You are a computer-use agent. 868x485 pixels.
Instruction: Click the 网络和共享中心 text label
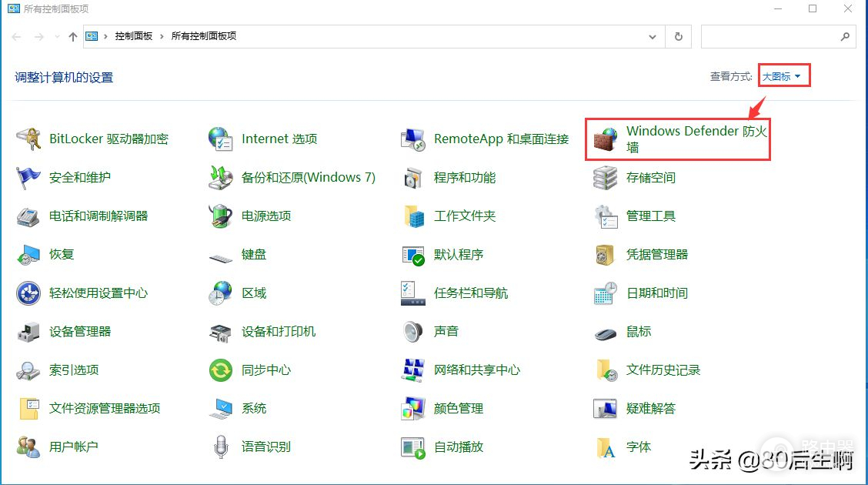click(476, 370)
